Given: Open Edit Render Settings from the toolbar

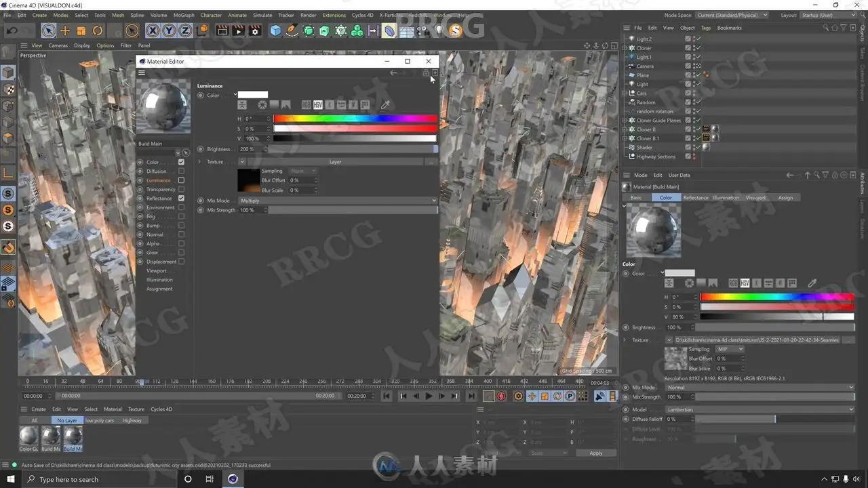Looking at the screenshot, I should 255,30.
